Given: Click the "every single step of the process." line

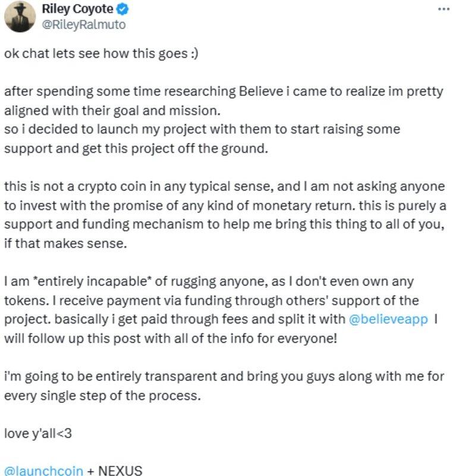Looking at the screenshot, I should click(103, 394).
